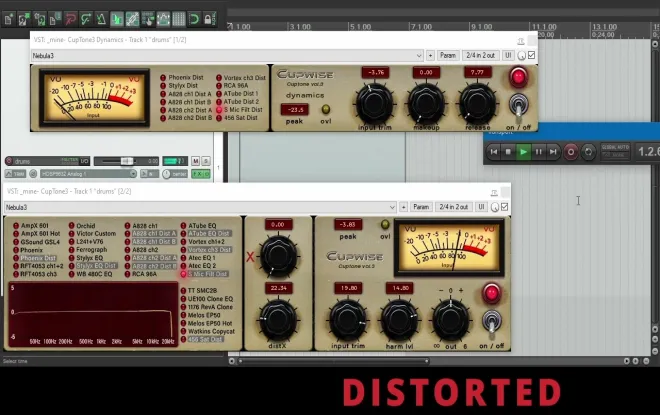660x415 pixels.
Task: Click the Open Project toolbar icon
Action: (x=24, y=19)
